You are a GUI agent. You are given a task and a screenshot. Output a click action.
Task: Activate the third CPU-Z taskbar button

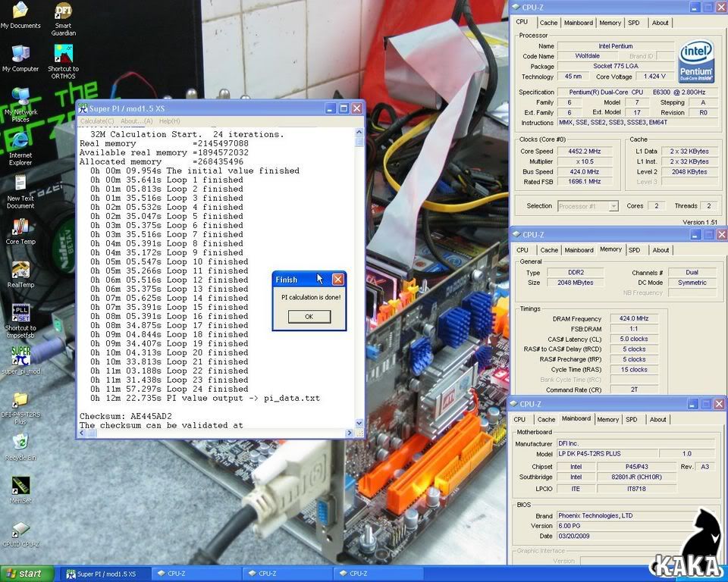tap(378, 574)
